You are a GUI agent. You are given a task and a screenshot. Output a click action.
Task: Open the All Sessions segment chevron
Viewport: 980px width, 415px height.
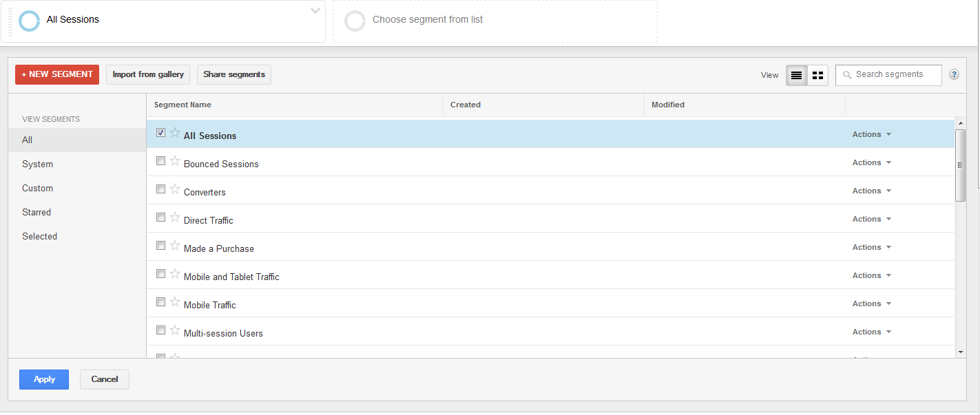pos(315,11)
